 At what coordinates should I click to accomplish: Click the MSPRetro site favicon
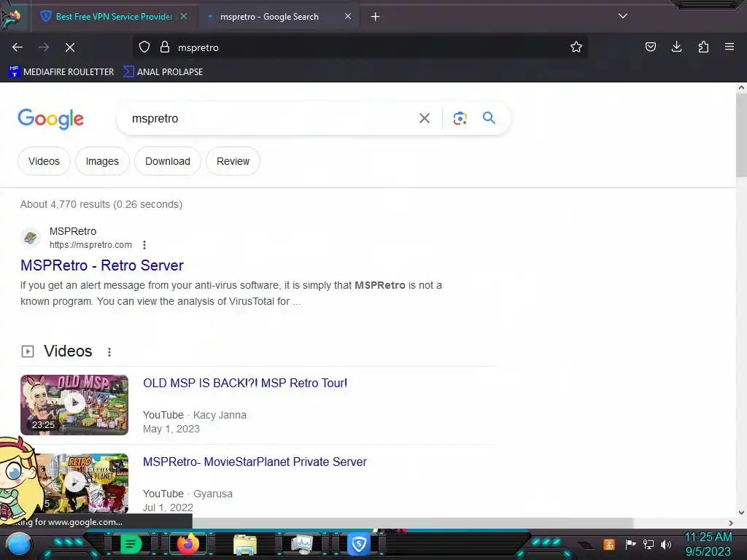coord(31,238)
